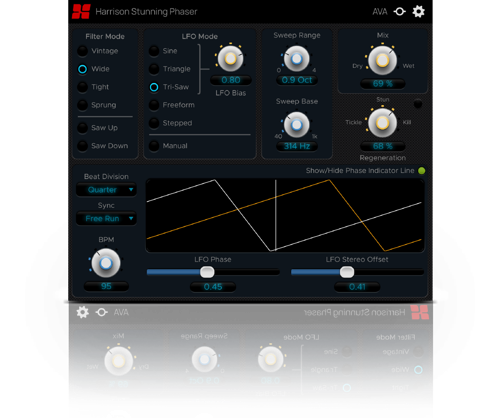Click the red Harrison logo icon
This screenshot has height=418, width=500.
[81, 12]
